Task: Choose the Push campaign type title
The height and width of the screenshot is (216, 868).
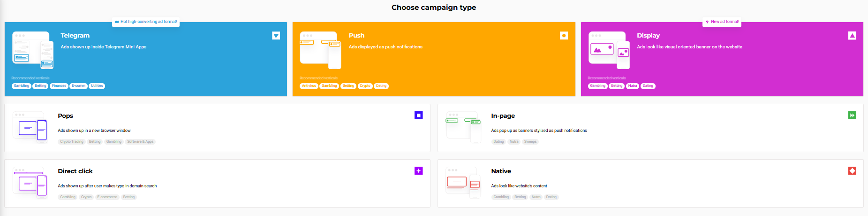Action: [x=356, y=36]
